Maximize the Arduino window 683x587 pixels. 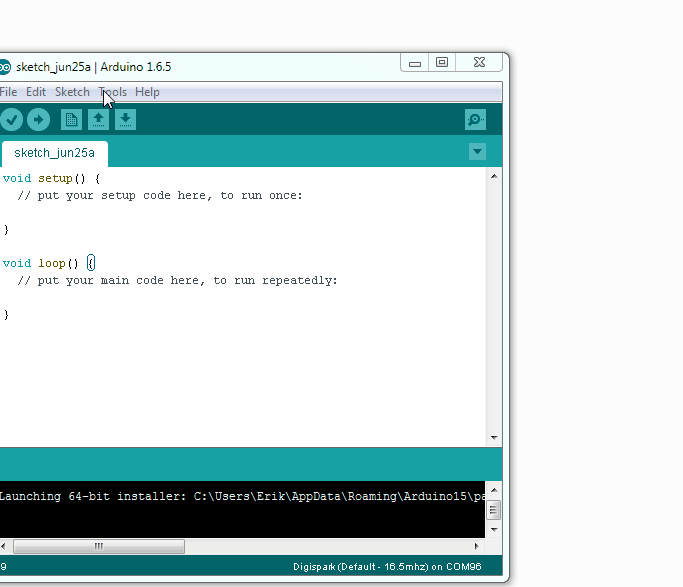pyautogui.click(x=442, y=63)
